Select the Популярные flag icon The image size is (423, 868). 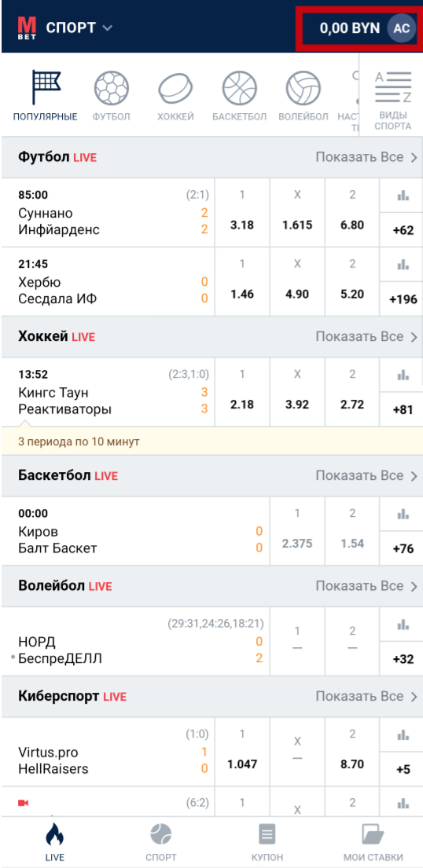pyautogui.click(x=46, y=87)
